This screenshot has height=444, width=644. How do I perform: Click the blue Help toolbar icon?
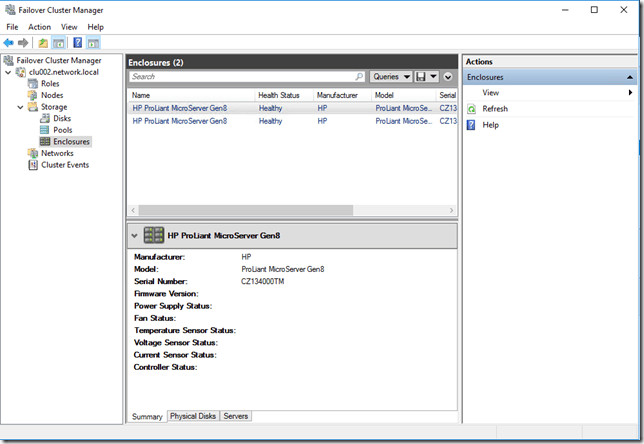(x=77, y=43)
